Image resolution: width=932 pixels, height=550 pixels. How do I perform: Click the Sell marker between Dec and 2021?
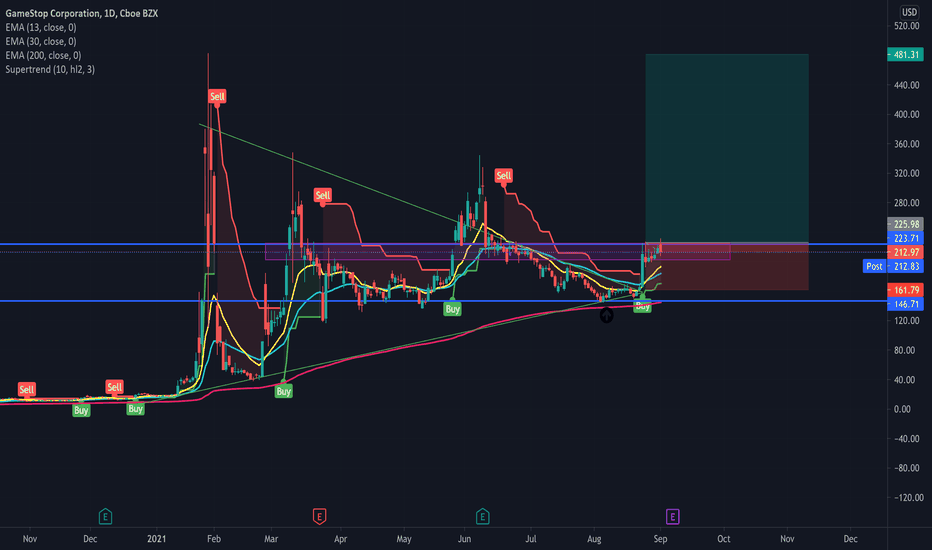(x=114, y=387)
